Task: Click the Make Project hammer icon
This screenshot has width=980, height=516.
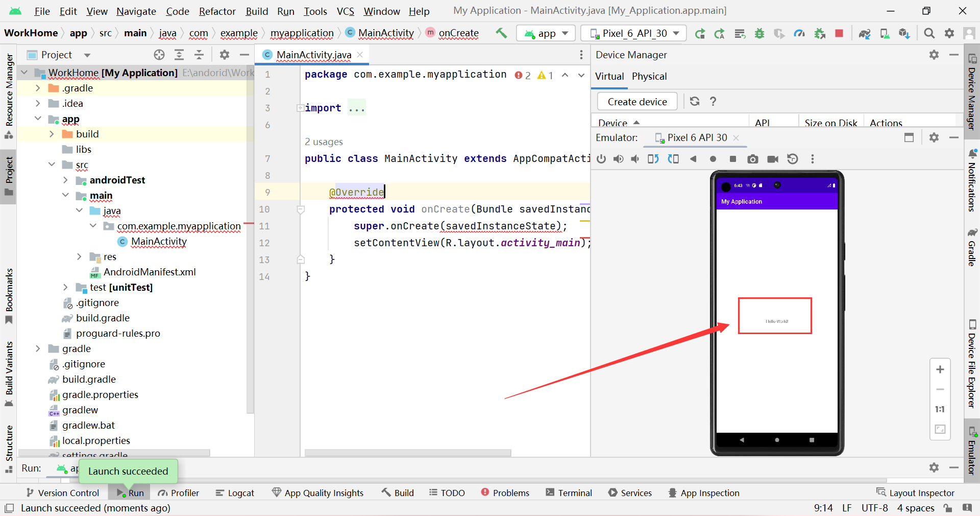Action: click(501, 33)
